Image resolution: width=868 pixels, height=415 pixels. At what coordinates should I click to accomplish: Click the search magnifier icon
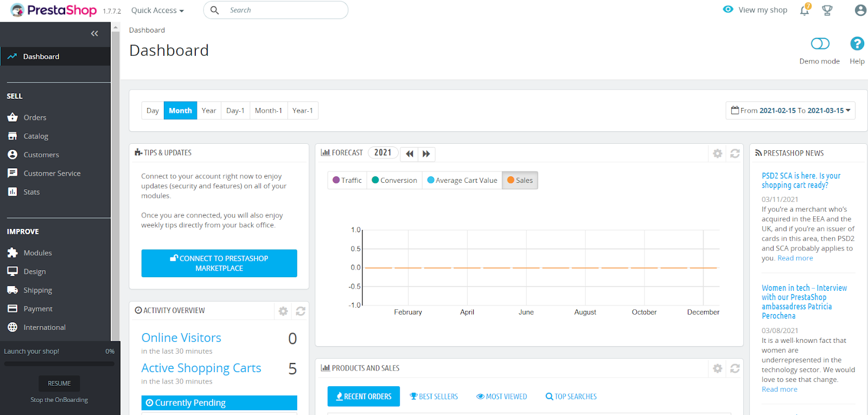pyautogui.click(x=215, y=10)
